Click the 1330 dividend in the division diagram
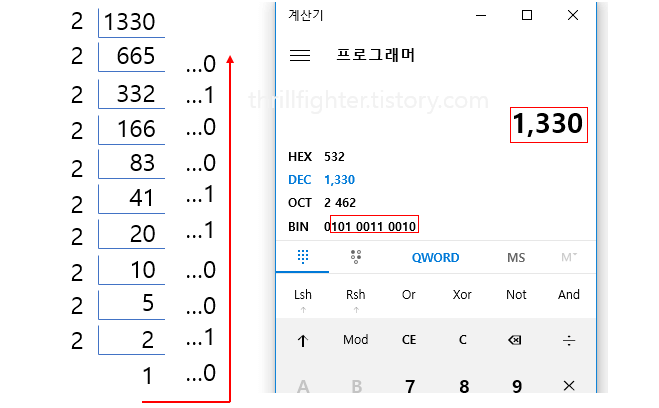The height and width of the screenshot is (408, 659). click(x=129, y=22)
